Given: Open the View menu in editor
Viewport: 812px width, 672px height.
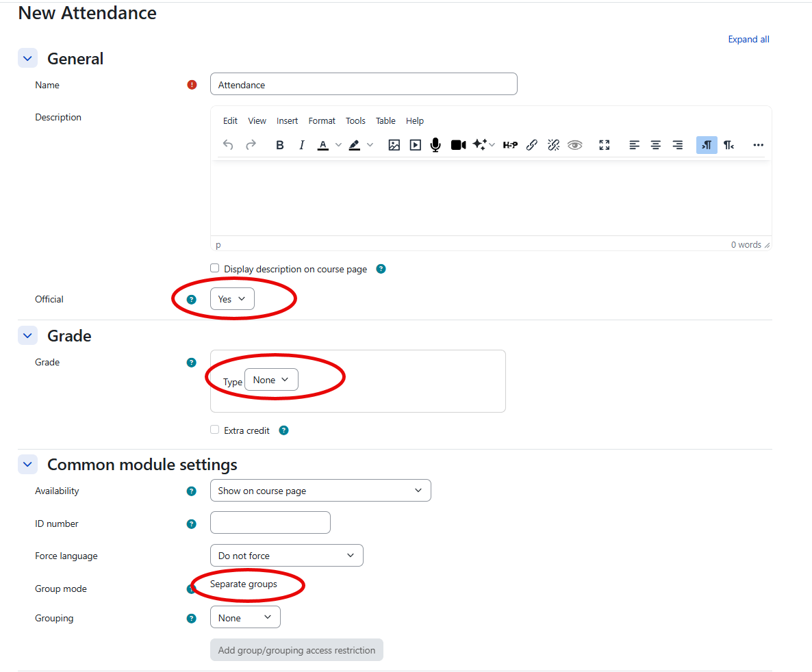Looking at the screenshot, I should (257, 120).
